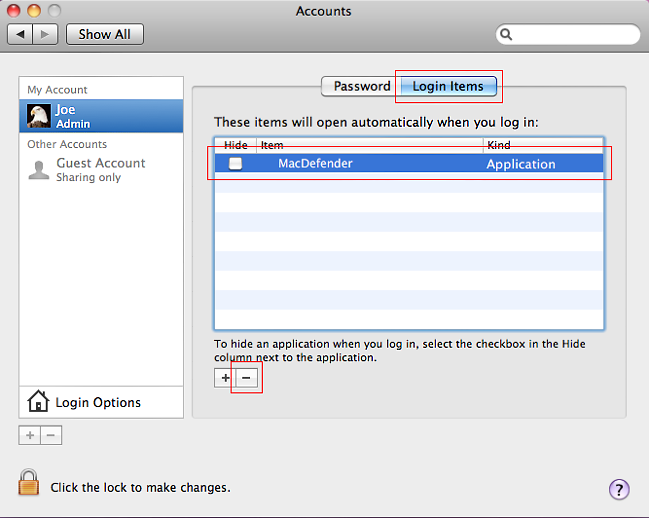
Task: Toggle the Hide checkbox for MacDefender
Action: tap(235, 164)
